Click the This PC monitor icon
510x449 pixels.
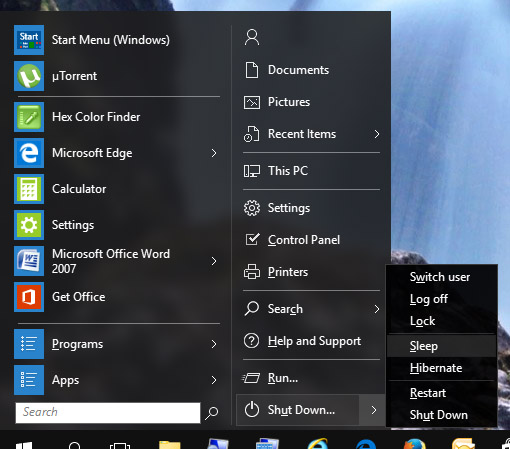[x=252, y=171]
